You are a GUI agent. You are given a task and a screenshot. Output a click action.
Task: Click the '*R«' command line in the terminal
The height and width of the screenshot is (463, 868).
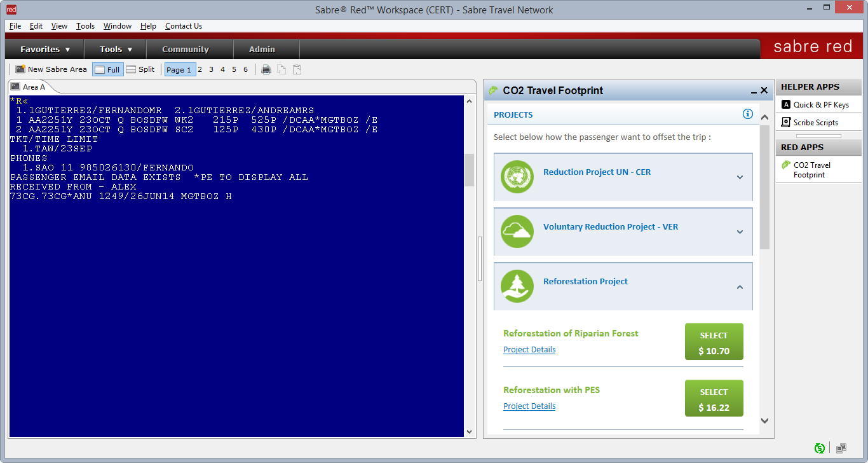[19, 101]
